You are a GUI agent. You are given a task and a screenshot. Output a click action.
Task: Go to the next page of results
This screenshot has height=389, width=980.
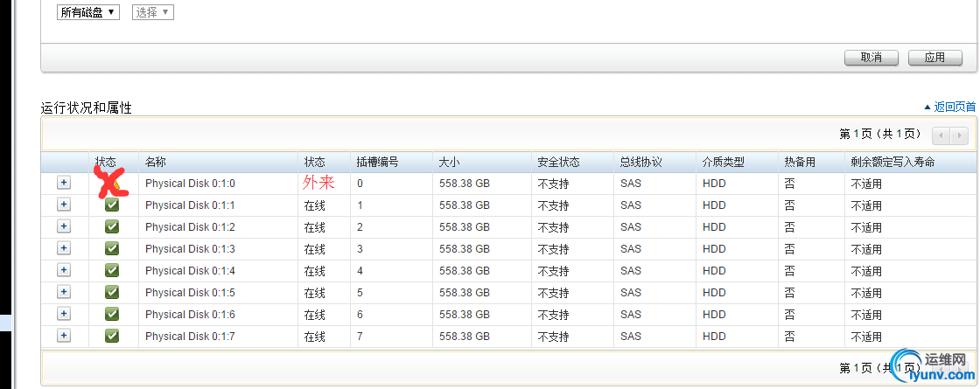point(960,135)
